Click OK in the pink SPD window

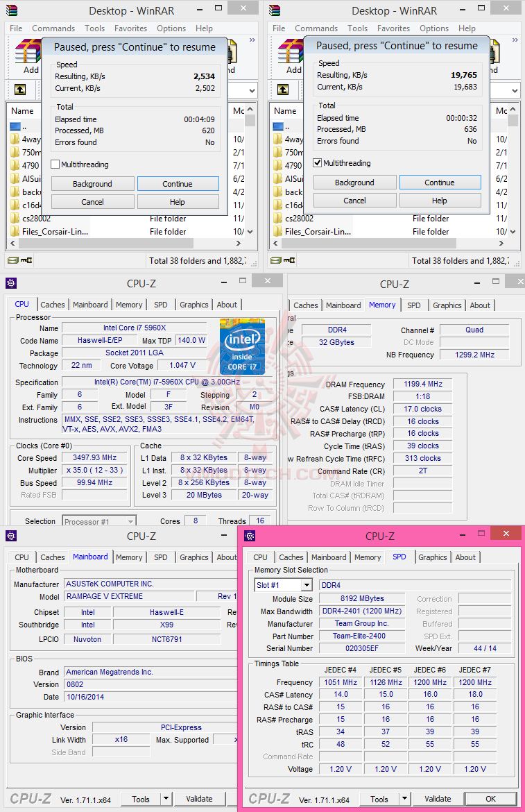click(490, 799)
